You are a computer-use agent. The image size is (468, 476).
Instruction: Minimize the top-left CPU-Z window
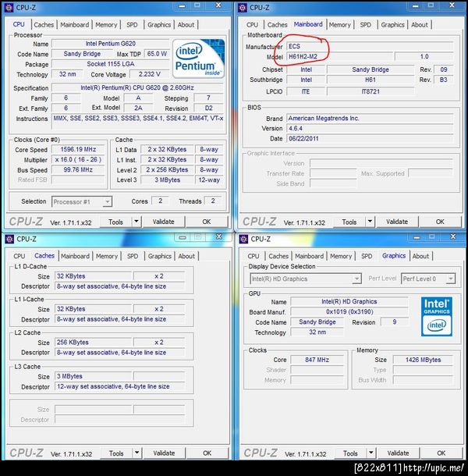(x=182, y=5)
